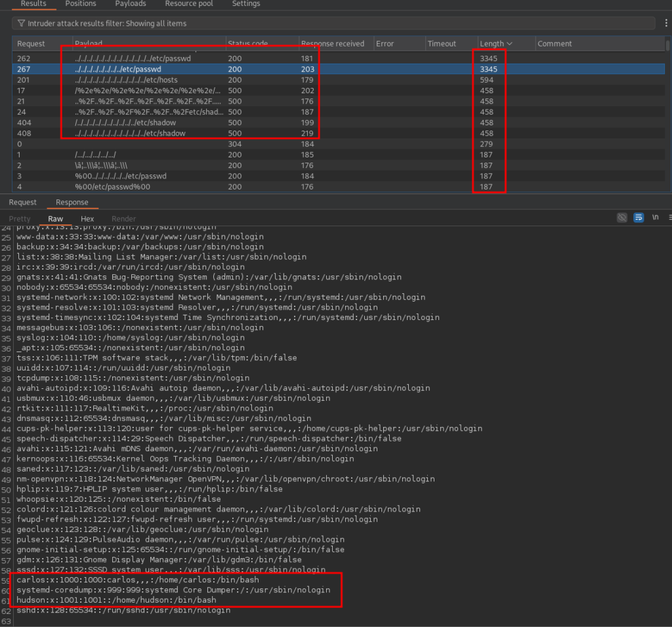The height and width of the screenshot is (627, 672).
Task: Toggle the word wrap icon
Action: 639,218
